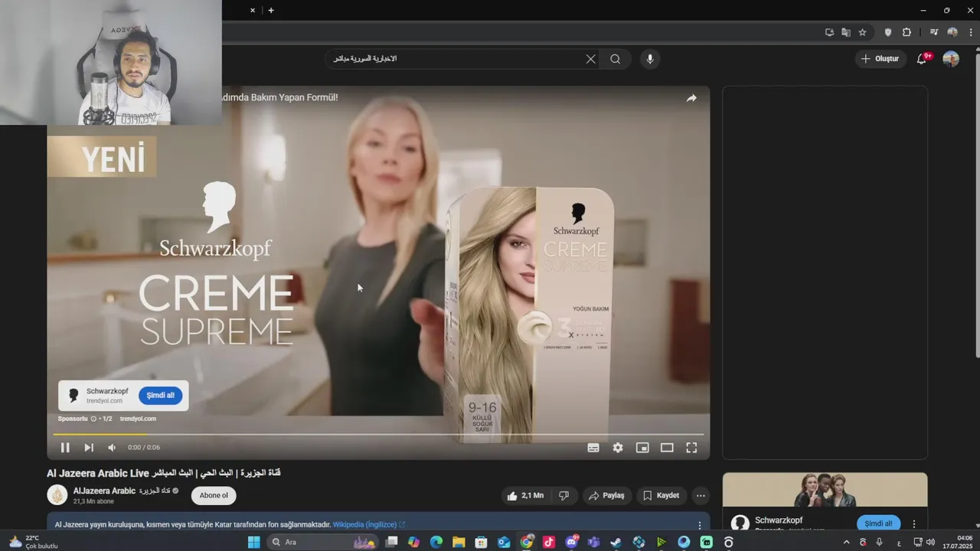This screenshot has height=551, width=980.
Task: Open the video player settings gear
Action: 618,448
